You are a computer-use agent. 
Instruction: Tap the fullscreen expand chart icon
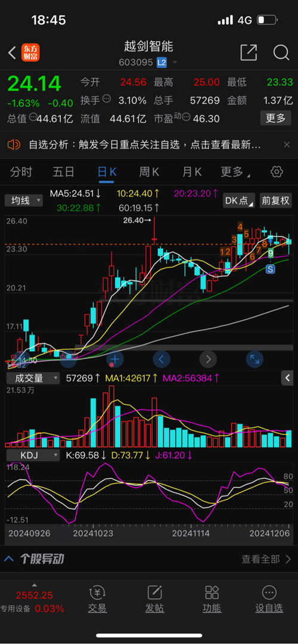click(x=255, y=359)
